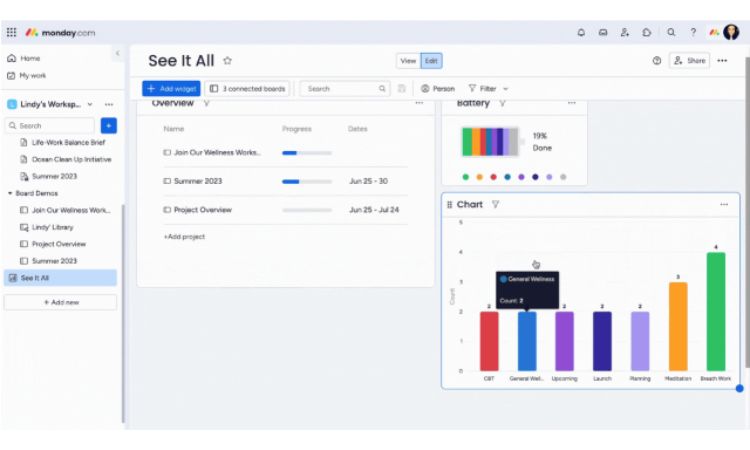Open the apps puzzle-piece icon
This screenshot has height=450, width=750.
(x=646, y=32)
